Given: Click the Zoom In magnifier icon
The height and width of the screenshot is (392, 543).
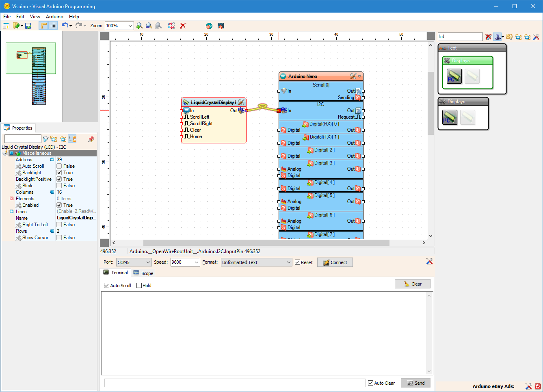Looking at the screenshot, I should tap(140, 26).
